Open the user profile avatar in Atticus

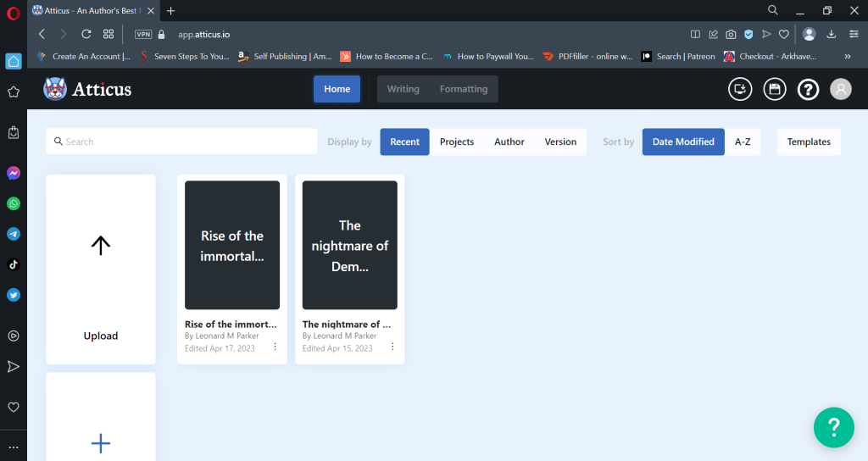point(840,89)
